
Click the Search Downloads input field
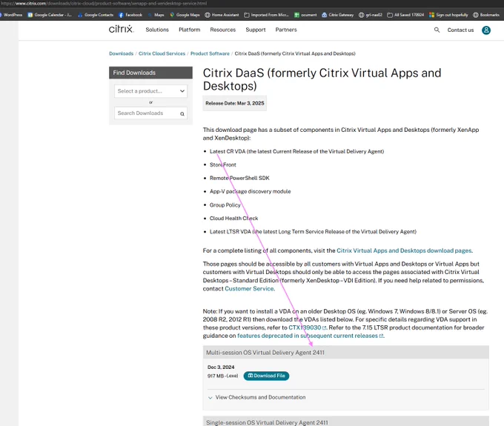click(x=150, y=113)
